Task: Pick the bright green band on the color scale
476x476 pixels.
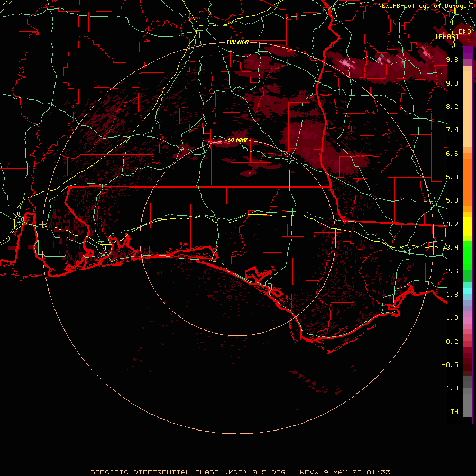Action: (467, 255)
